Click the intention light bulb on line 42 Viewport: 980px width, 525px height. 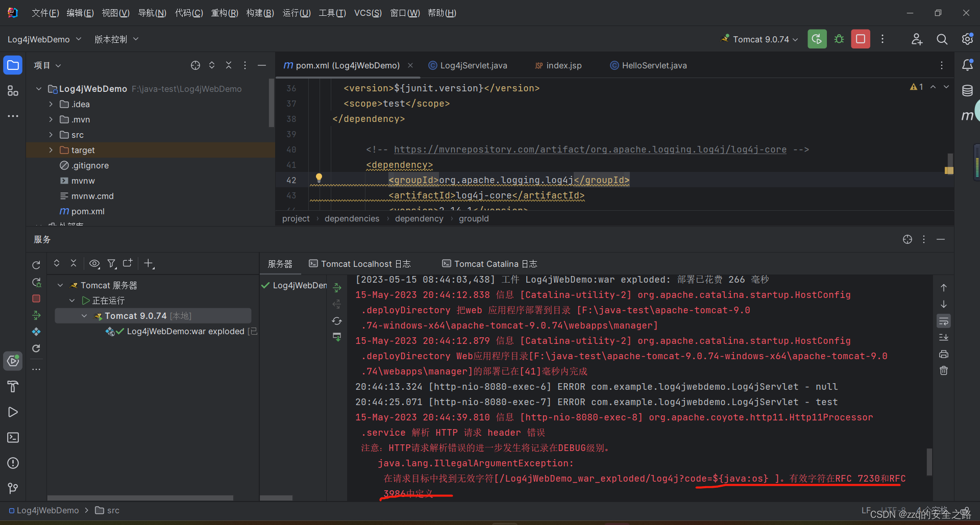point(318,178)
